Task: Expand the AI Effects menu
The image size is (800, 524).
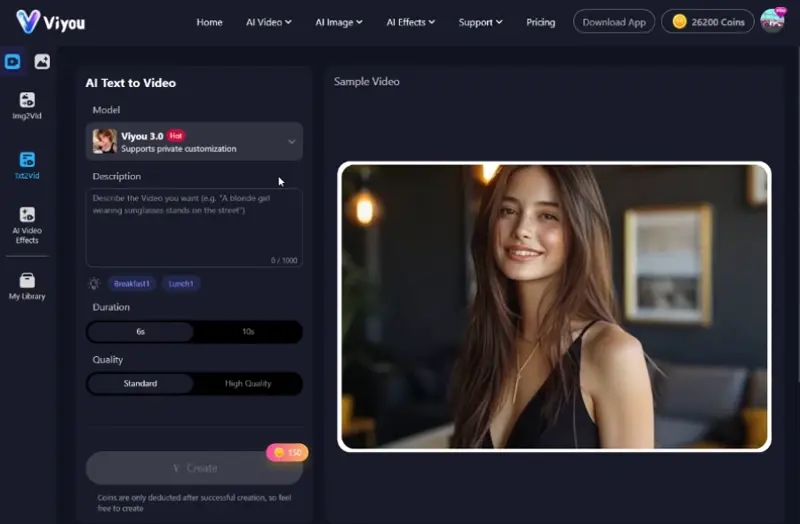Action: (x=410, y=22)
